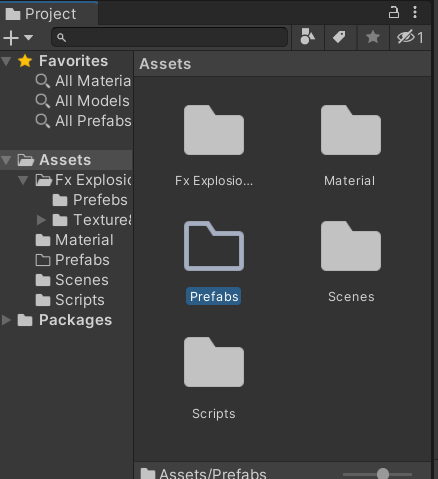
Task: Select All Prefabs saved search
Action: (93, 121)
